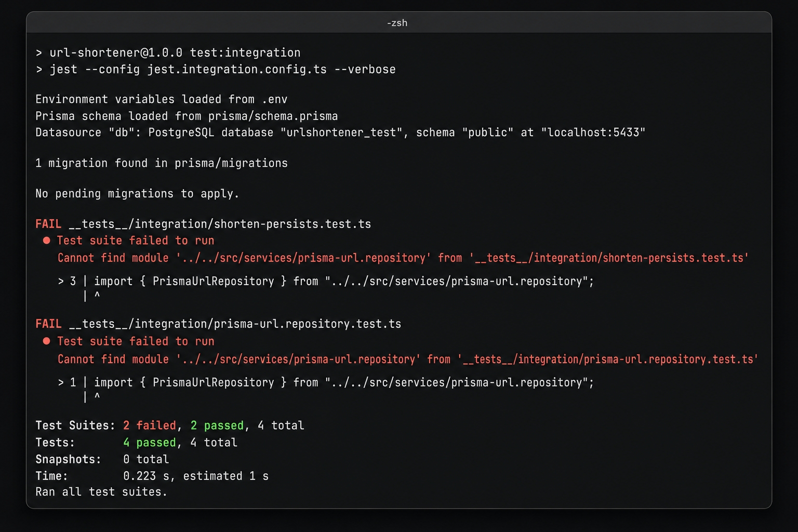
Task: Click the shorten-persists.test.ts file path
Action: click(x=220, y=224)
